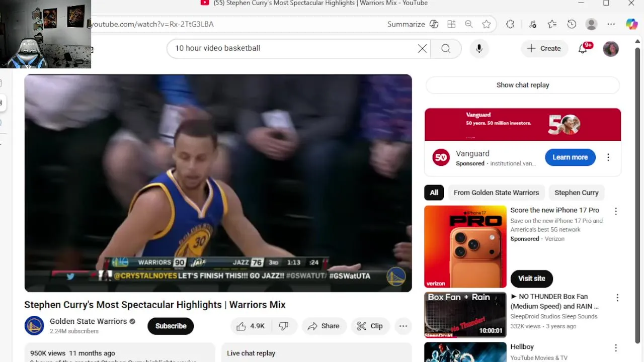Open Golden State Warriors channel avatar
This screenshot has width=644, height=362.
click(x=34, y=326)
